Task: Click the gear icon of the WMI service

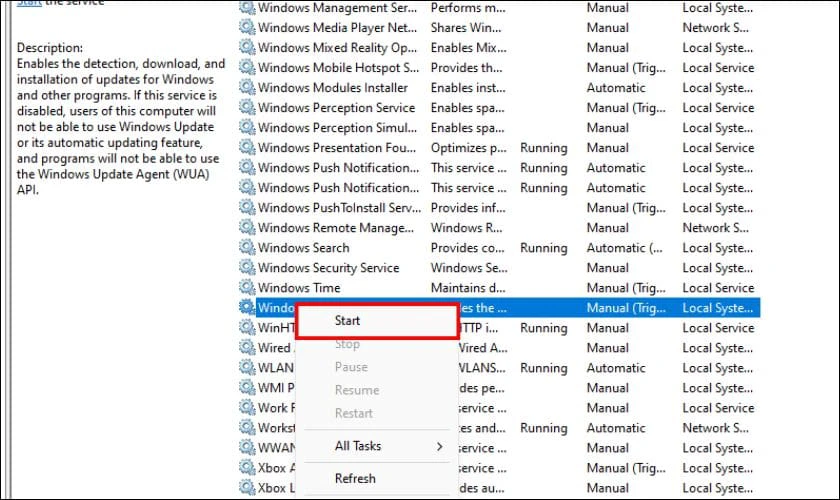Action: coord(247,387)
